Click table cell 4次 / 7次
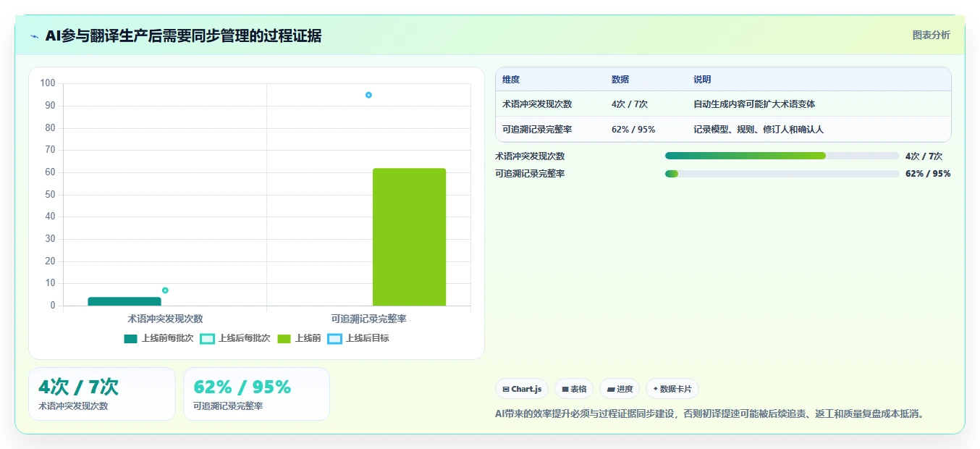980x449 pixels. (630, 104)
